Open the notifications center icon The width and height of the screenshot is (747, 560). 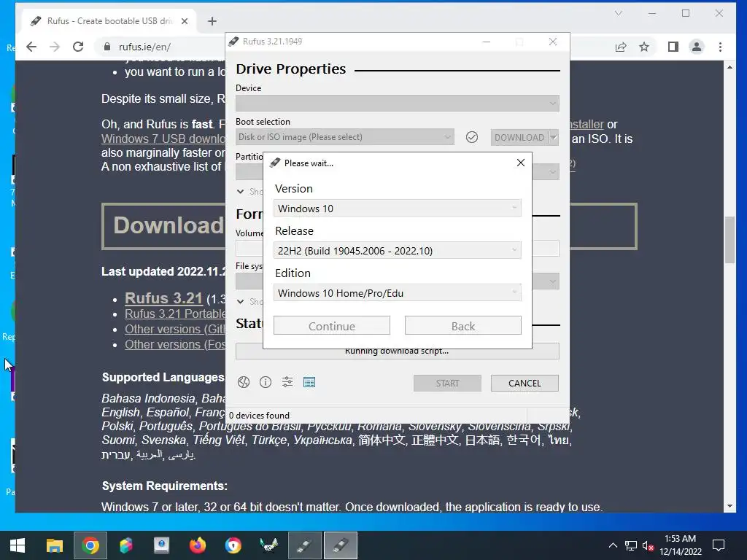719,545
